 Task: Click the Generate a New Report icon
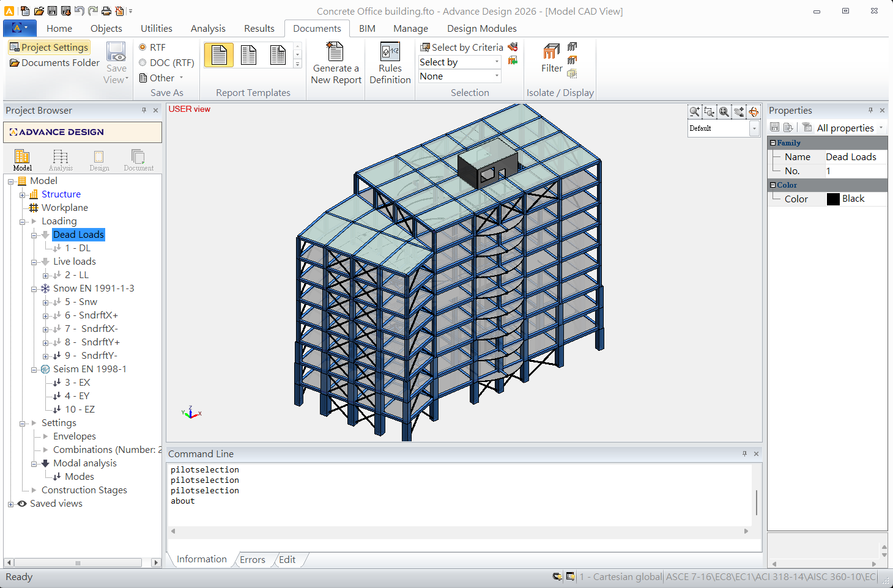point(335,53)
